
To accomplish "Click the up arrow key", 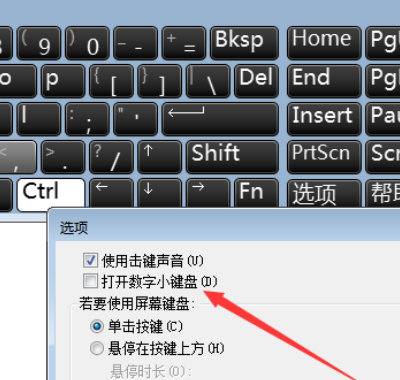I will click(x=160, y=157).
